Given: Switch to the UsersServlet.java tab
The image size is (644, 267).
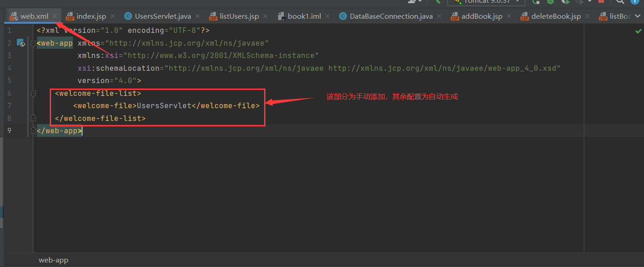Looking at the screenshot, I should [162, 16].
